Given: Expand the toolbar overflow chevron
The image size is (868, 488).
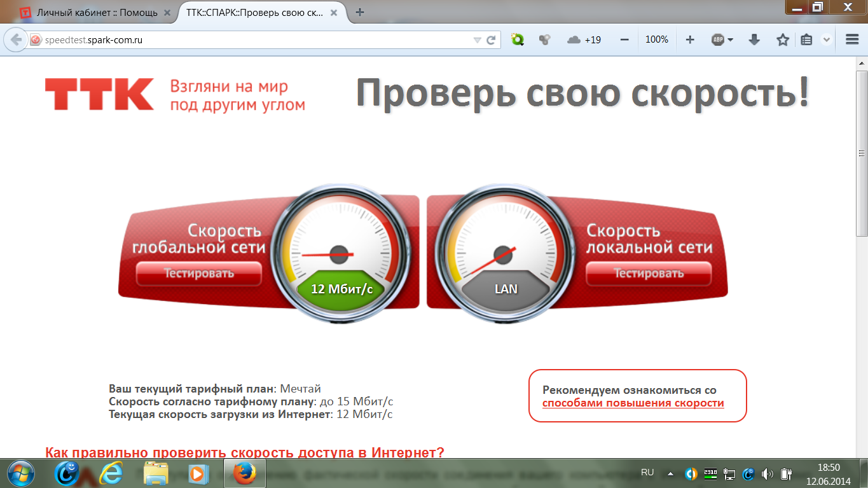Looking at the screenshot, I should tap(827, 39).
